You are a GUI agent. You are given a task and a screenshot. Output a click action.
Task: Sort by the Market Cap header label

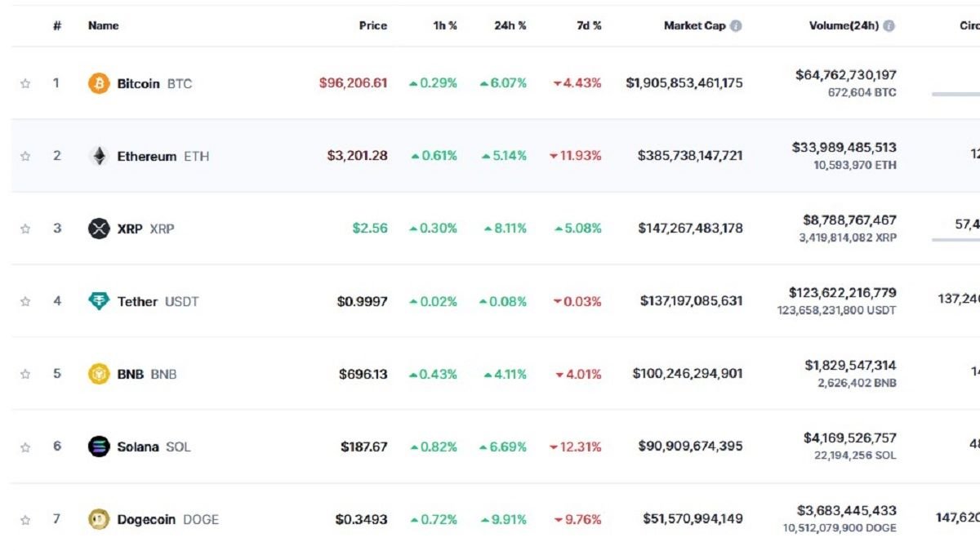click(695, 26)
